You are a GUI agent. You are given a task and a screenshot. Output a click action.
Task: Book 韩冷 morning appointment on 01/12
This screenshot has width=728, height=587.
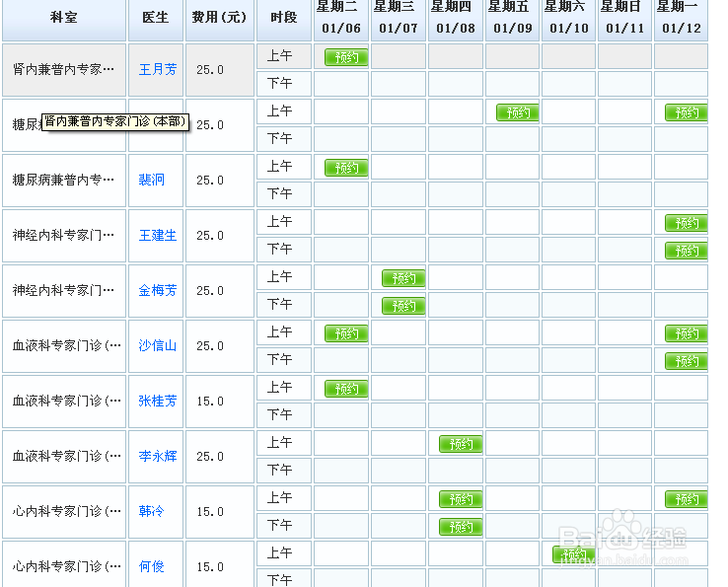pyautogui.click(x=686, y=499)
